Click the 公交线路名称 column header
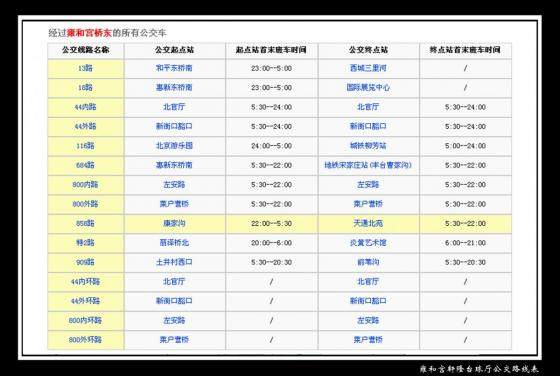Screen dimensions: 560x376 tap(85, 50)
